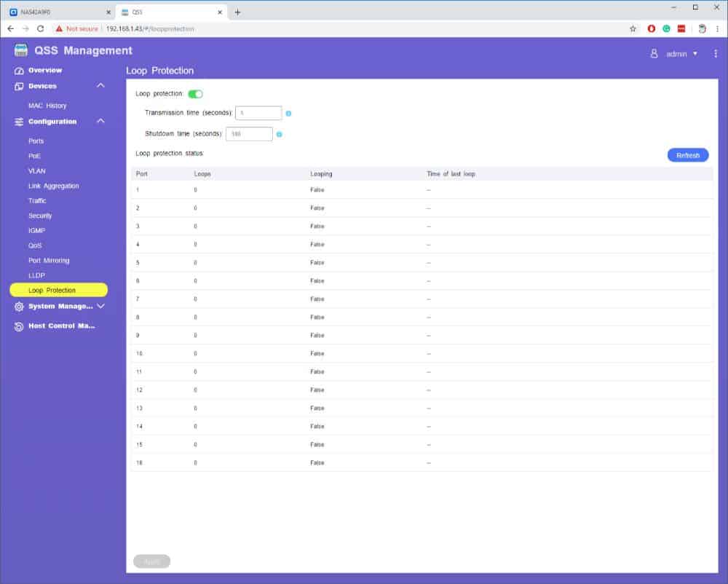Open the Overview page in sidebar
728x584 pixels.
pyautogui.click(x=45, y=70)
